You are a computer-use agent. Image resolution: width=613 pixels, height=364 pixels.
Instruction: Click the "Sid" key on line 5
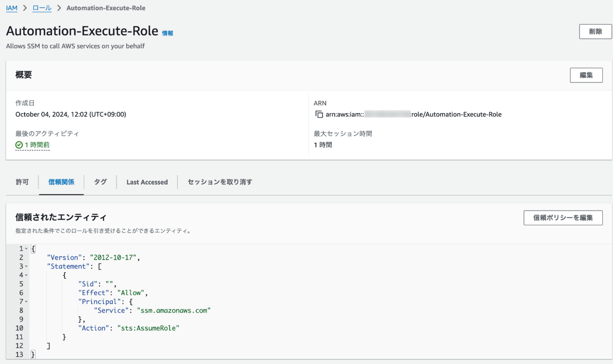[88, 284]
